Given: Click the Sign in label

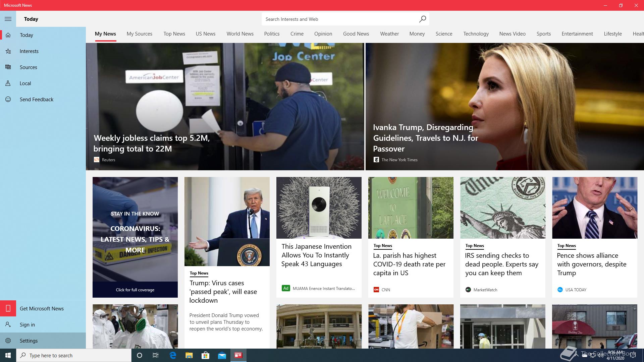Looking at the screenshot, I should click(27, 325).
